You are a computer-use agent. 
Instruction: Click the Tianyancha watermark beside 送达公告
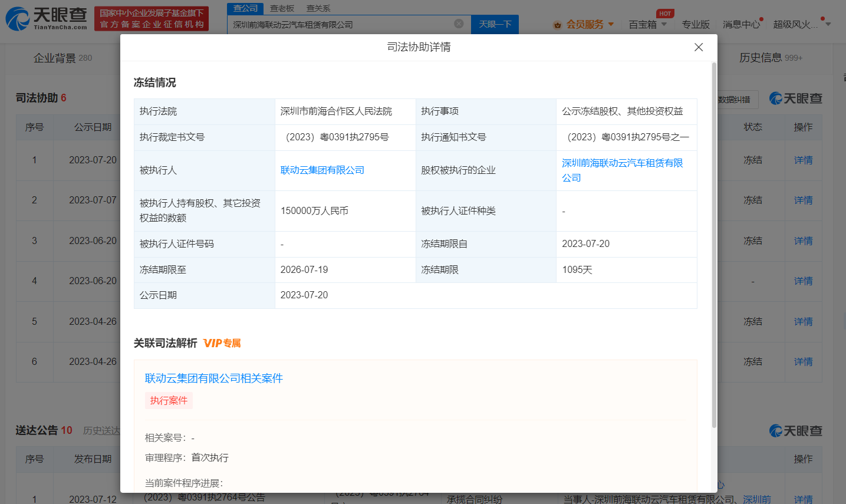pos(795,431)
